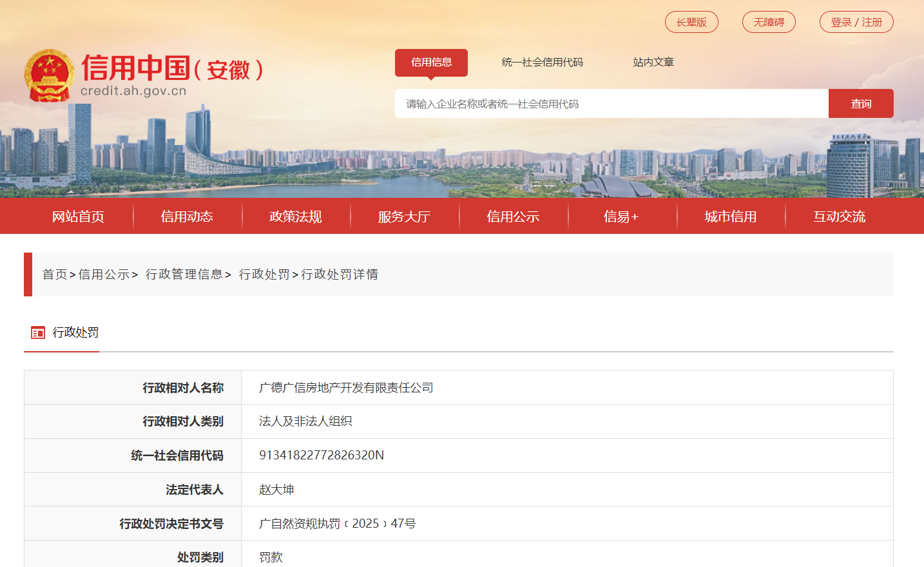Visit the 服务大厅 section

[x=404, y=216]
